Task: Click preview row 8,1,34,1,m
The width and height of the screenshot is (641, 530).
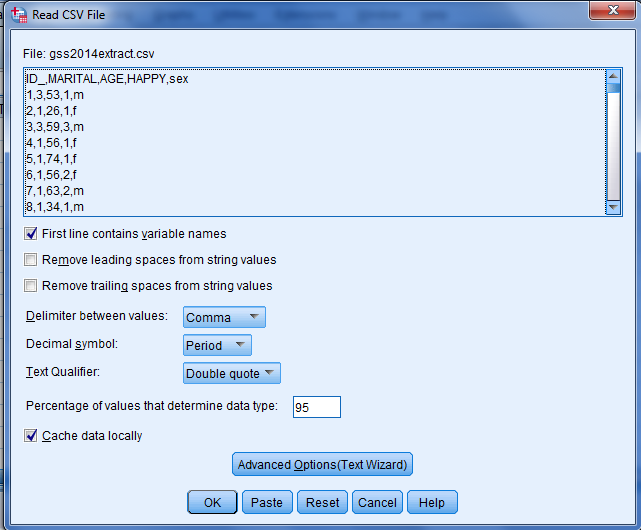Action: pyautogui.click(x=55, y=207)
